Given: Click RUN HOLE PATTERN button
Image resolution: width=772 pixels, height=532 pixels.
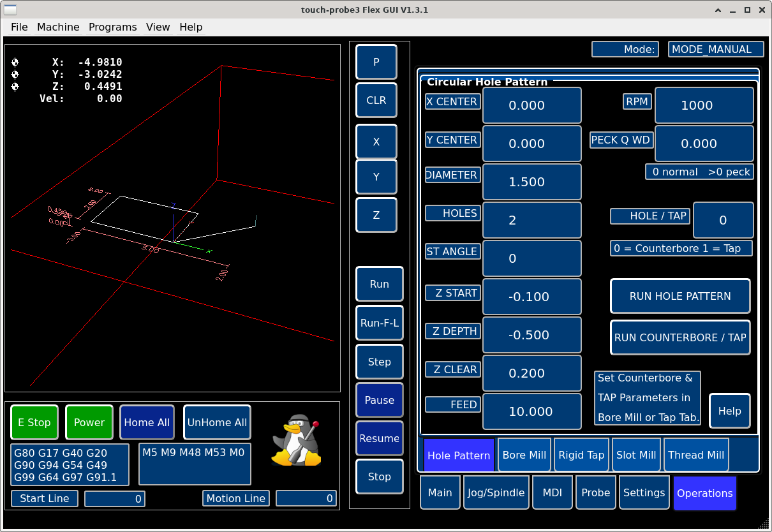Looking at the screenshot, I should click(680, 296).
